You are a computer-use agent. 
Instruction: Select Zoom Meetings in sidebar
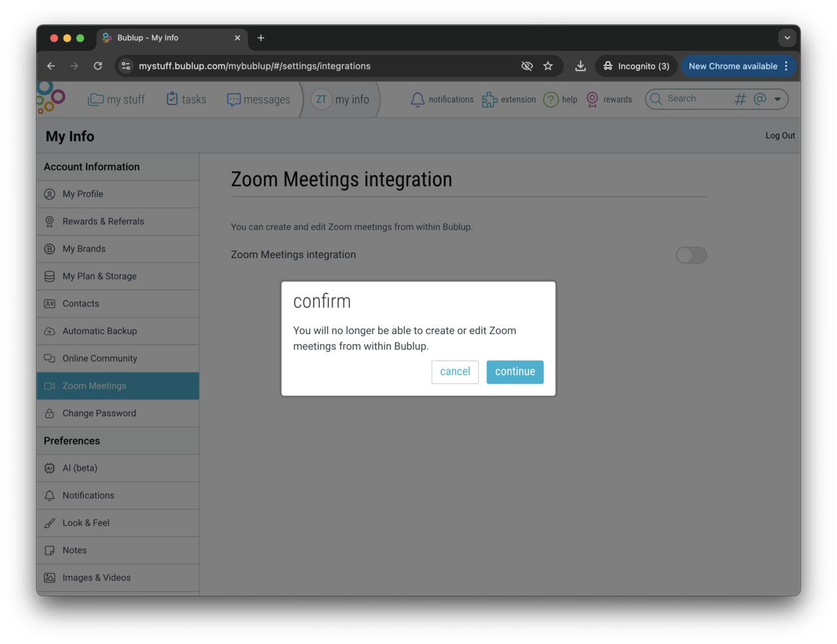pos(118,386)
